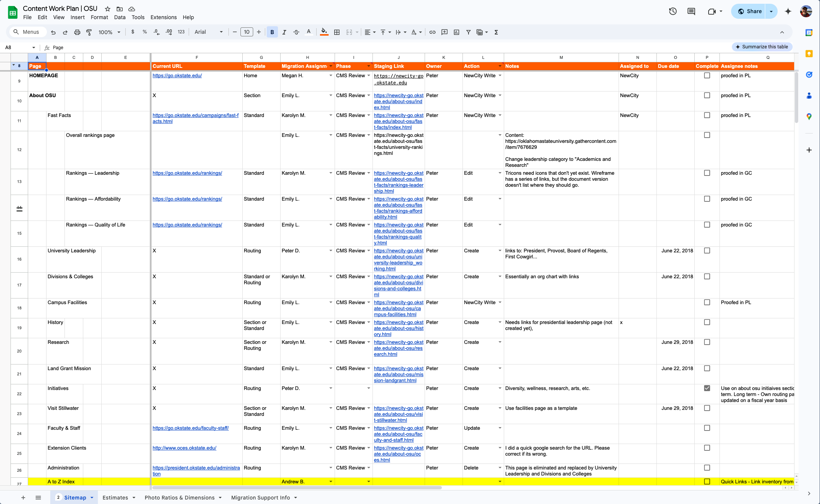Screen dimensions: 820x504
Task: Check Complete box for Administration row
Action: 707,468
